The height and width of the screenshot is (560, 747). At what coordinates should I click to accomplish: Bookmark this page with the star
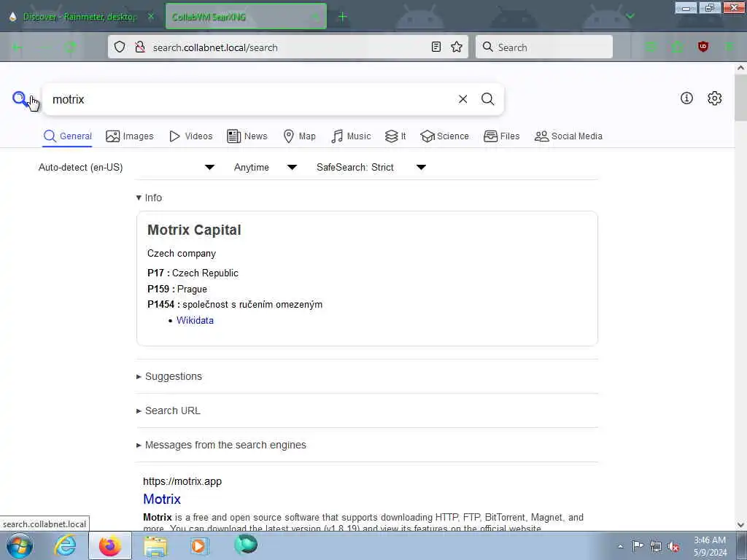pos(457,47)
